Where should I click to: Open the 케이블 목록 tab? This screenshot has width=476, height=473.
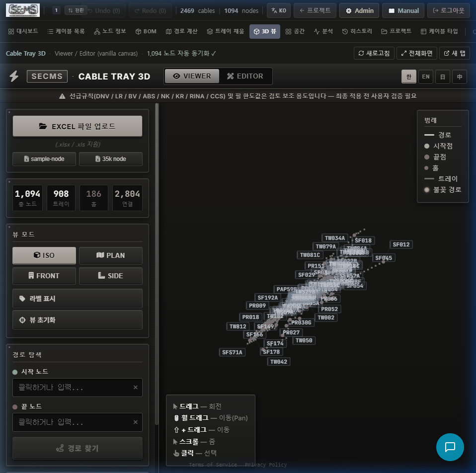[x=66, y=31]
